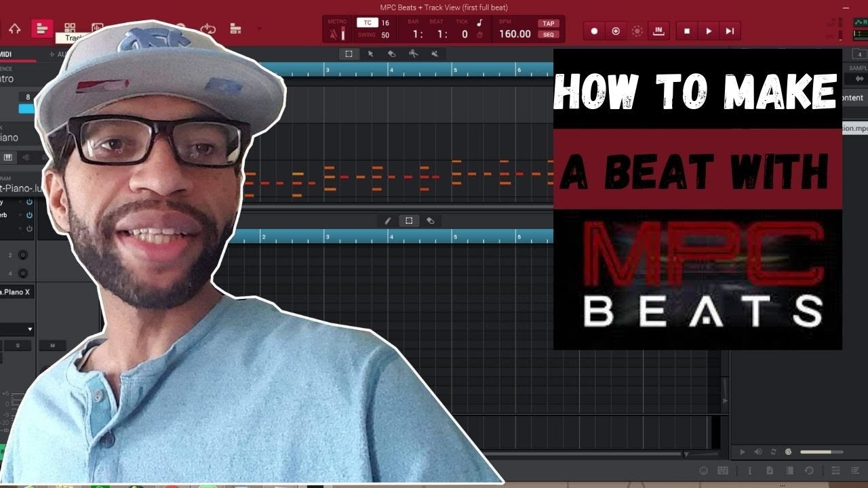
Task: Toggle power for the Reverb insert
Action: coord(29,215)
